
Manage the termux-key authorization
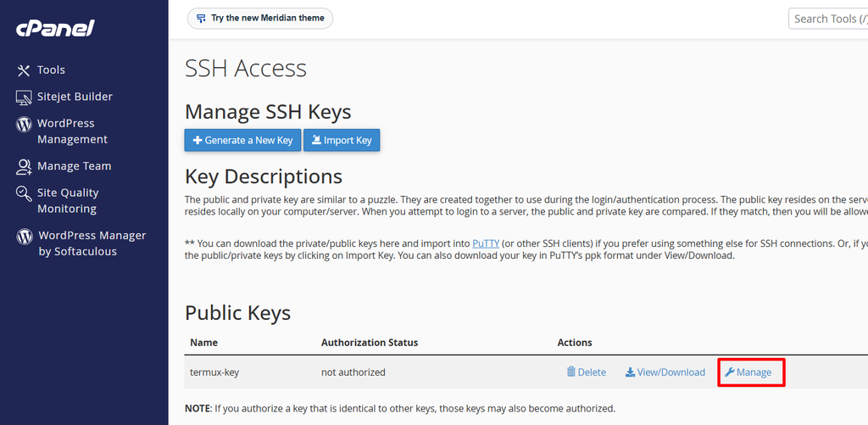pos(748,372)
